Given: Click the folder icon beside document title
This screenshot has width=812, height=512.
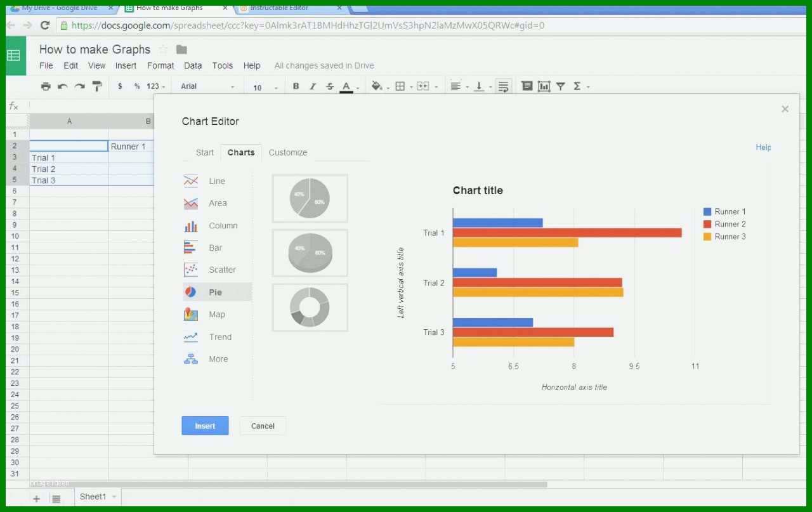Looking at the screenshot, I should (181, 49).
